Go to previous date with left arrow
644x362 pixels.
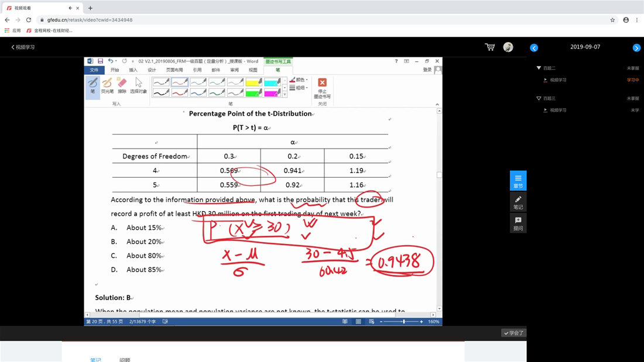(534, 47)
